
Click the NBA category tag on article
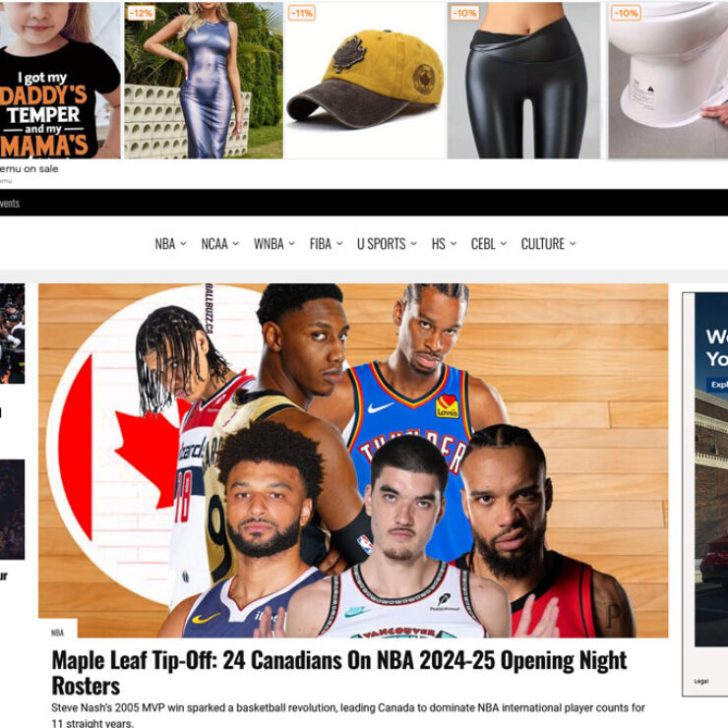[x=58, y=633]
